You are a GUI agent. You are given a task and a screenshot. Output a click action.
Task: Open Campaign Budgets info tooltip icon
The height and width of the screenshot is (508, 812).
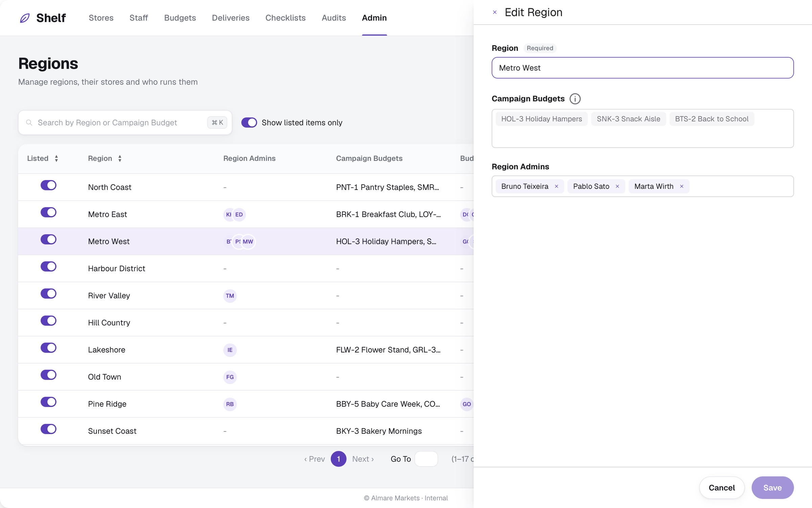pyautogui.click(x=575, y=99)
